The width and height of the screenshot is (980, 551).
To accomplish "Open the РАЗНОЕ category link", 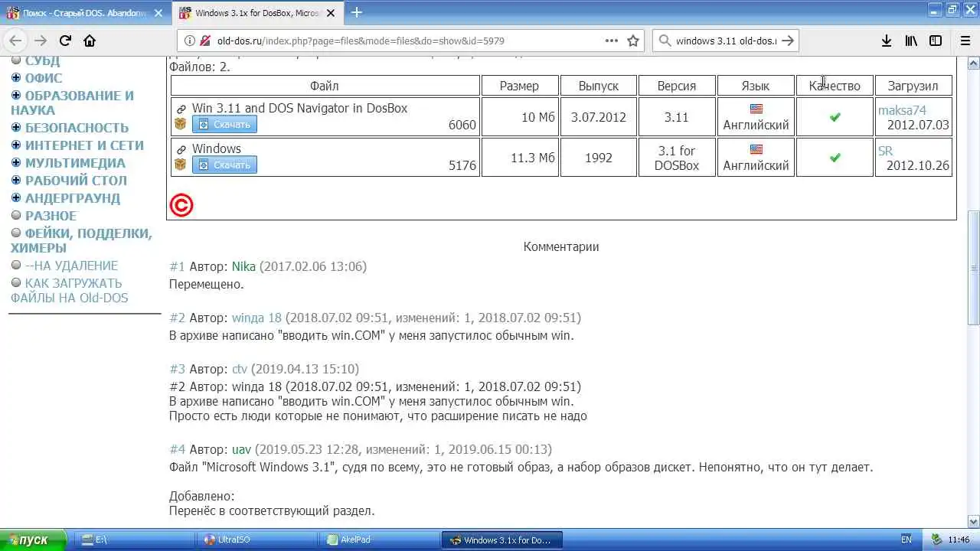I will click(x=51, y=216).
